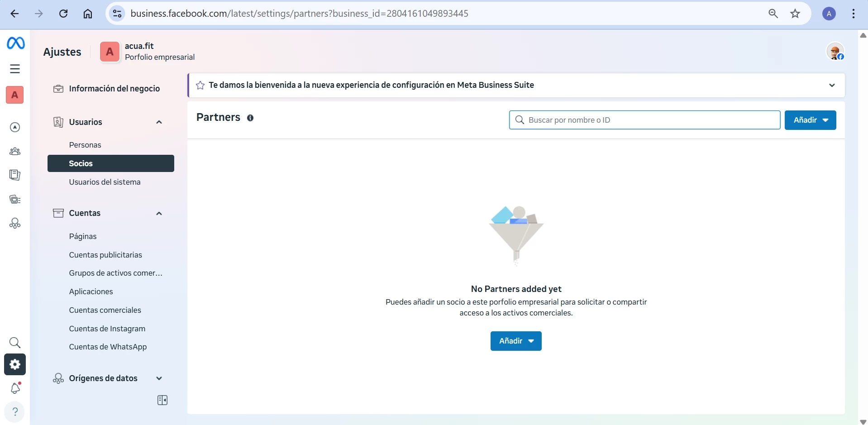The image size is (868, 425).
Task: Open the compass navigation icon in rail
Action: click(15, 128)
